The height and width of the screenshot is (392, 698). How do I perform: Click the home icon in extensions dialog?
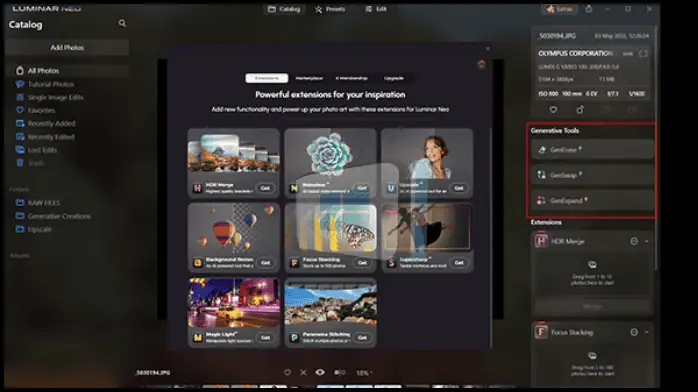(x=481, y=64)
